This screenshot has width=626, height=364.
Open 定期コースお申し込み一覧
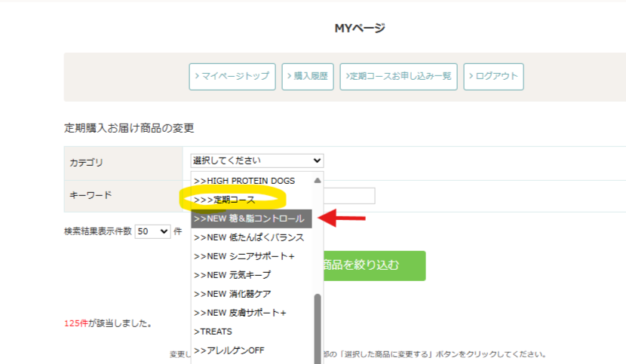coord(399,76)
